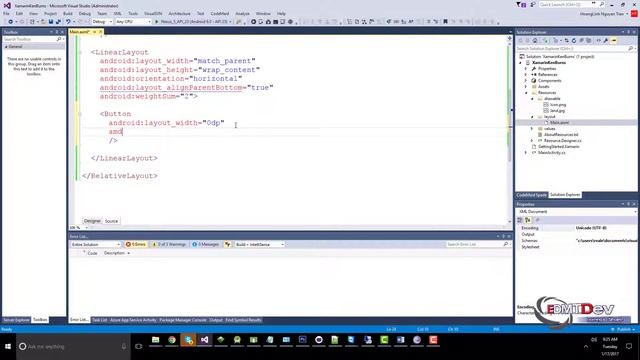The height and width of the screenshot is (360, 640).
Task: Open Visual Studio from the Windows taskbar
Action: point(204,340)
